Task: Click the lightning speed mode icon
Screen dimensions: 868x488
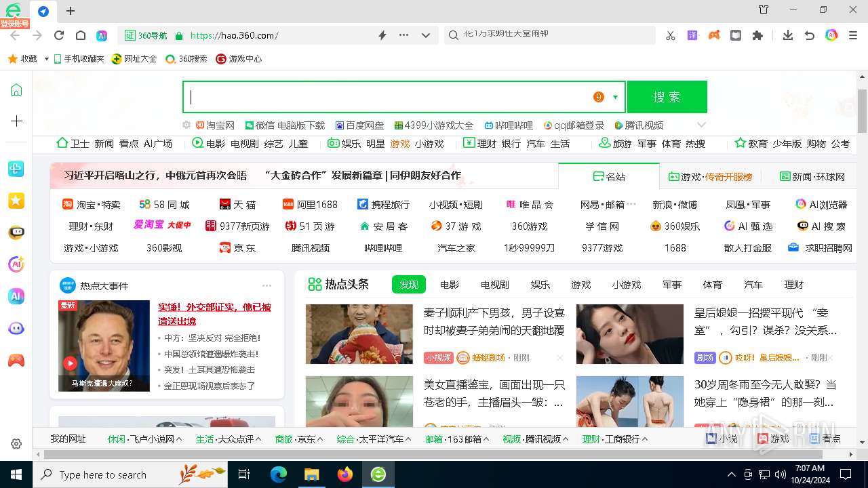Action: [x=382, y=35]
